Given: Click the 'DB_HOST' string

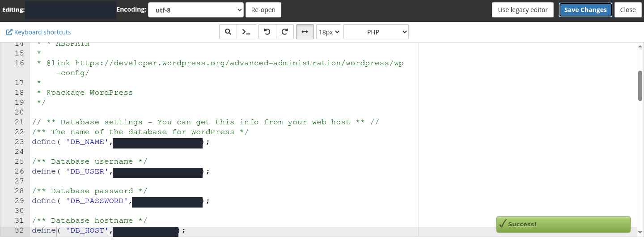Looking at the screenshot, I should (x=87, y=230).
